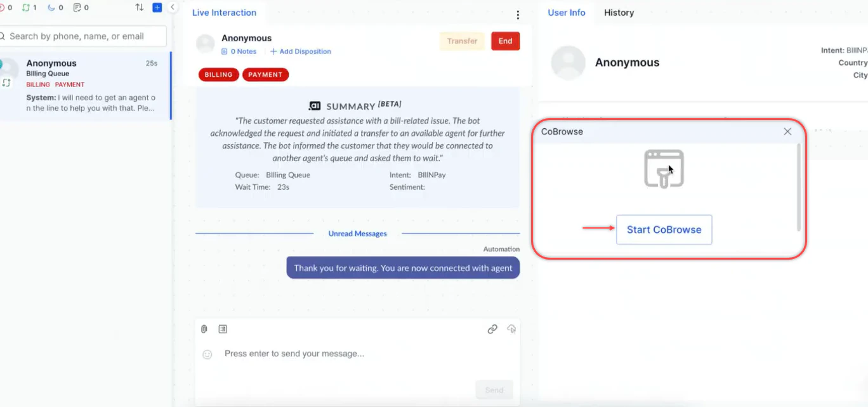
Task: Switch to the History tab
Action: 619,13
